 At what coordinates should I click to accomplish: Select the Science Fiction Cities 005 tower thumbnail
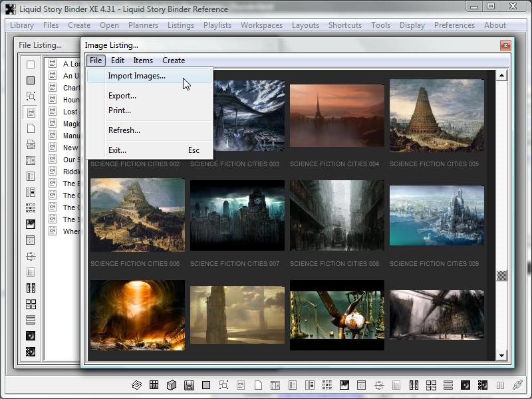click(436, 116)
